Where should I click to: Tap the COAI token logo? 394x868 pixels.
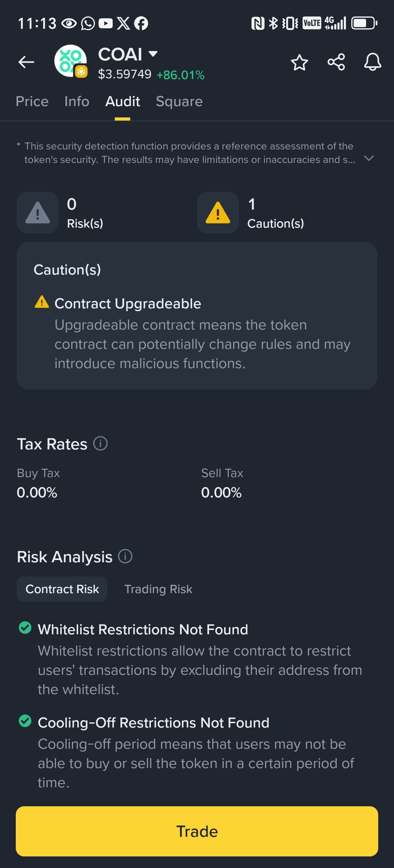(x=70, y=61)
